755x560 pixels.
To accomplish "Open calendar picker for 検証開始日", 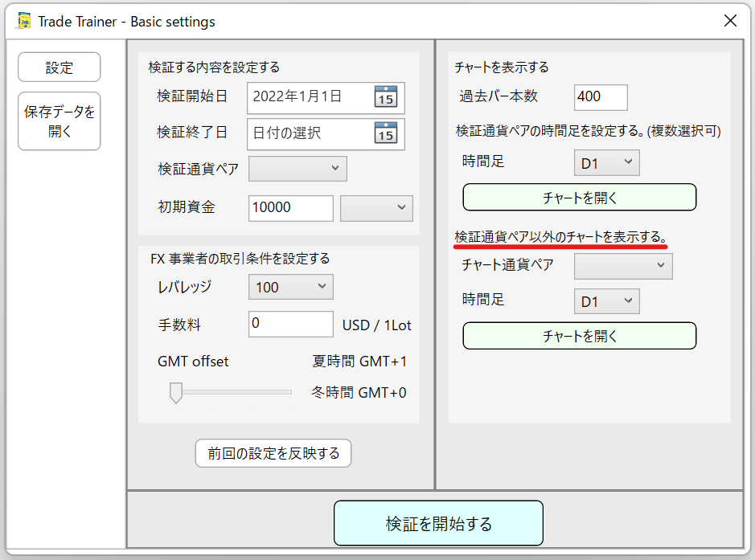I will [x=386, y=97].
